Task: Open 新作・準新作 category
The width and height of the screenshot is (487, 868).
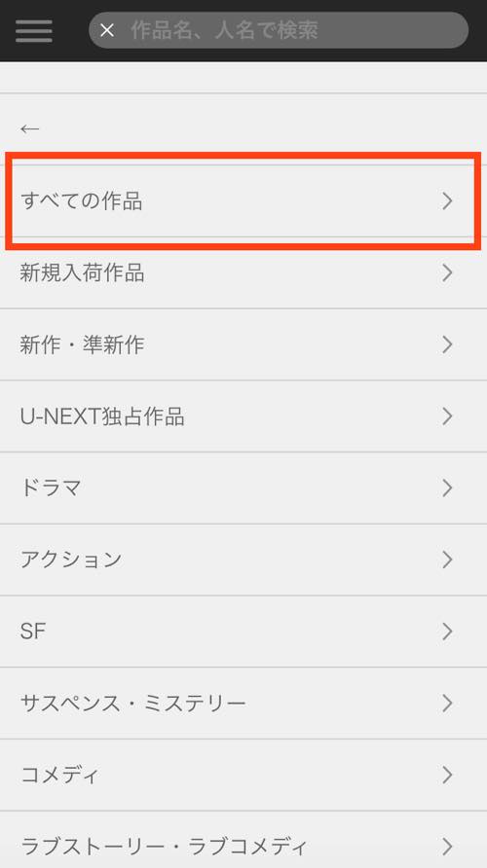Action: point(243,344)
